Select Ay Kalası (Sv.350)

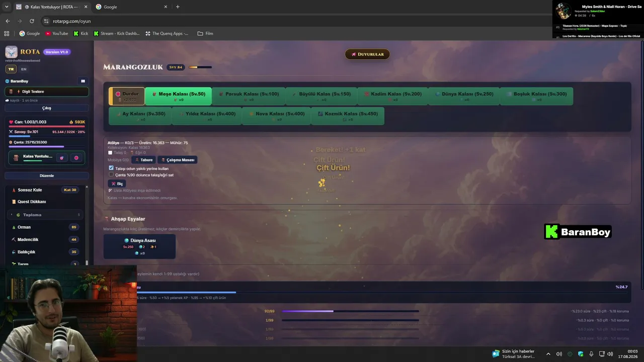140,116
